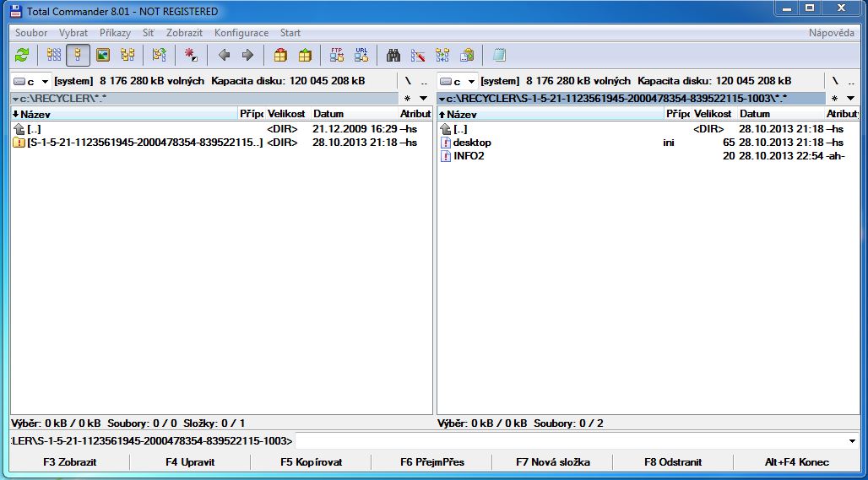Go to parent via left panel double-dot button
This screenshot has height=480, width=868.
(424, 81)
